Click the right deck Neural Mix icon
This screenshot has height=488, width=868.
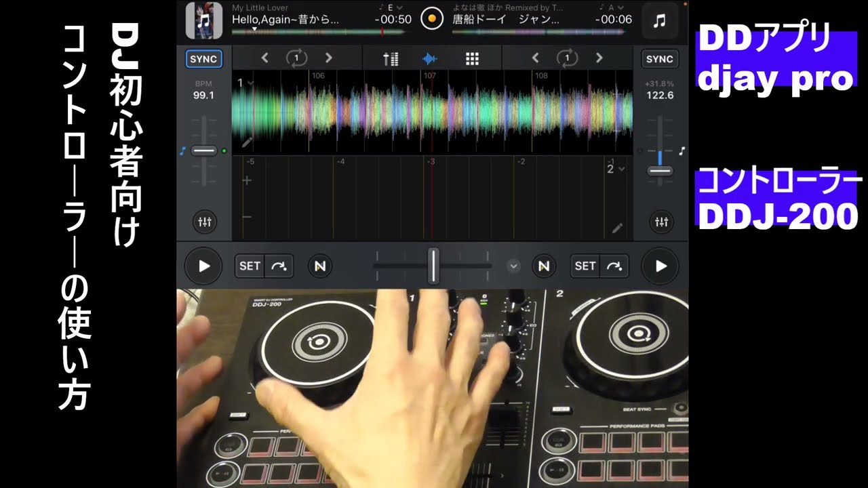543,266
